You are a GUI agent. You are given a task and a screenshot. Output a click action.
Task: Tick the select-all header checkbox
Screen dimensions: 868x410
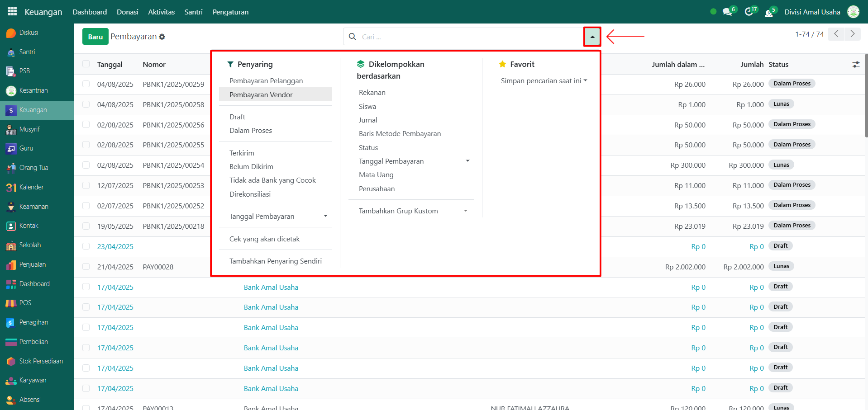[86, 64]
